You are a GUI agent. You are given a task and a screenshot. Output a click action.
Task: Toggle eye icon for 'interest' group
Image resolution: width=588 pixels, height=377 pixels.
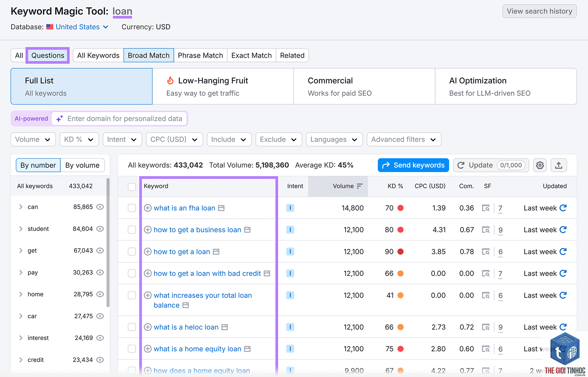[100, 338]
